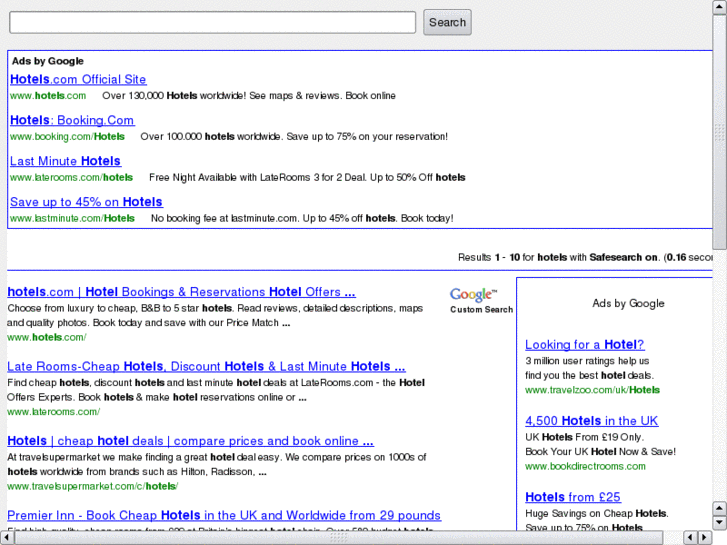
Task: Click 'UK Hotels From £19 Only.' text
Action: (584, 437)
